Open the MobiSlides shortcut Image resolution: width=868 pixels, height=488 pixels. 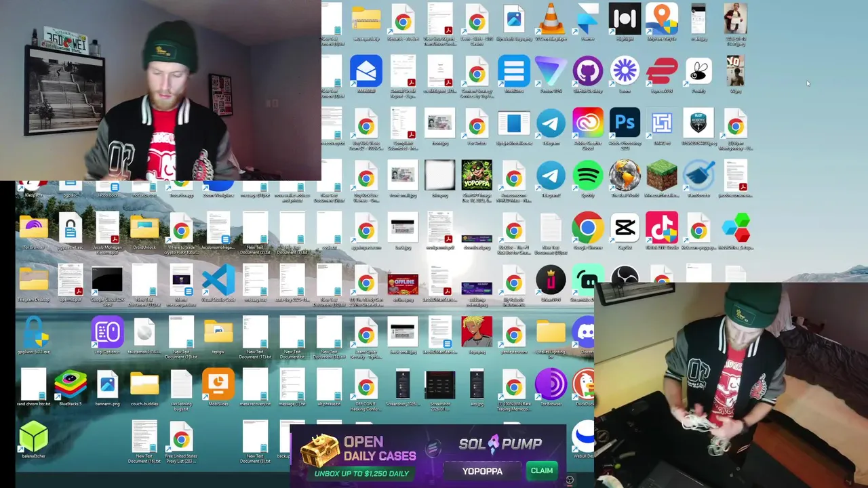(218, 385)
